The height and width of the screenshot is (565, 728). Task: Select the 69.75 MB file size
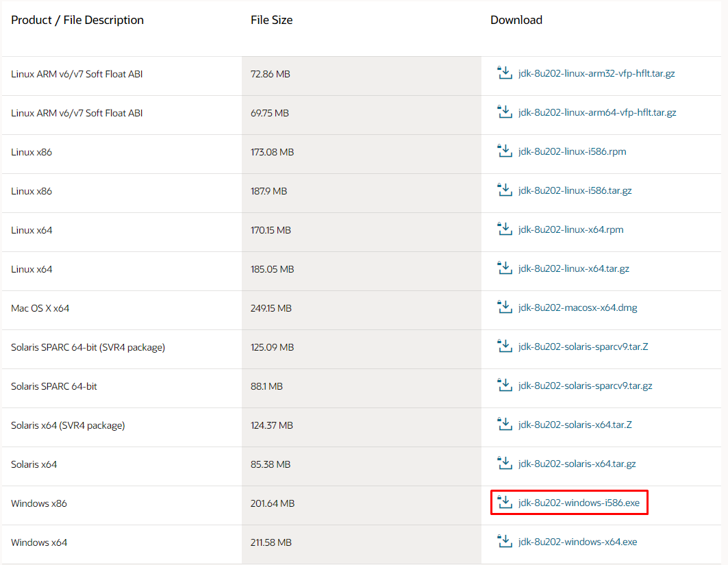point(270,113)
